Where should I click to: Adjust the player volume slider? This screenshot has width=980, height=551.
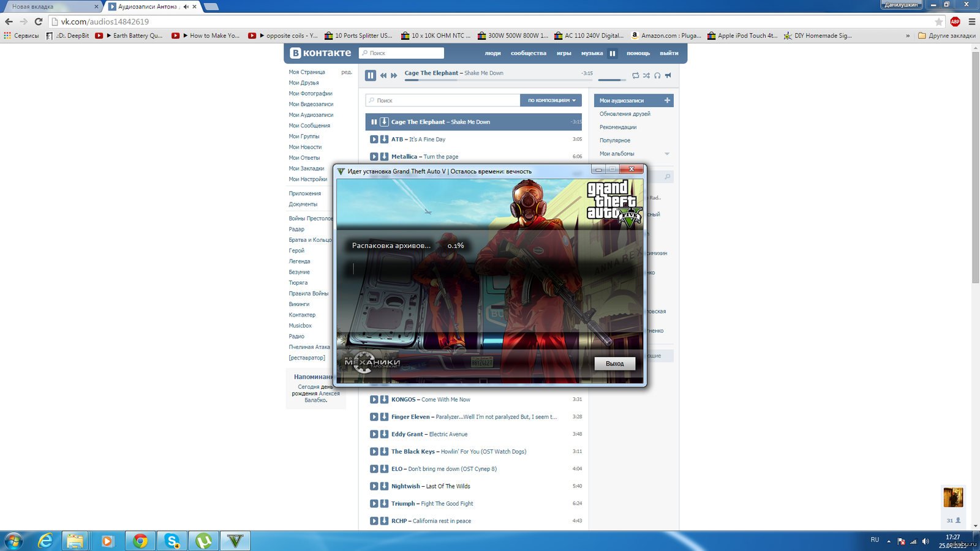tap(612, 80)
